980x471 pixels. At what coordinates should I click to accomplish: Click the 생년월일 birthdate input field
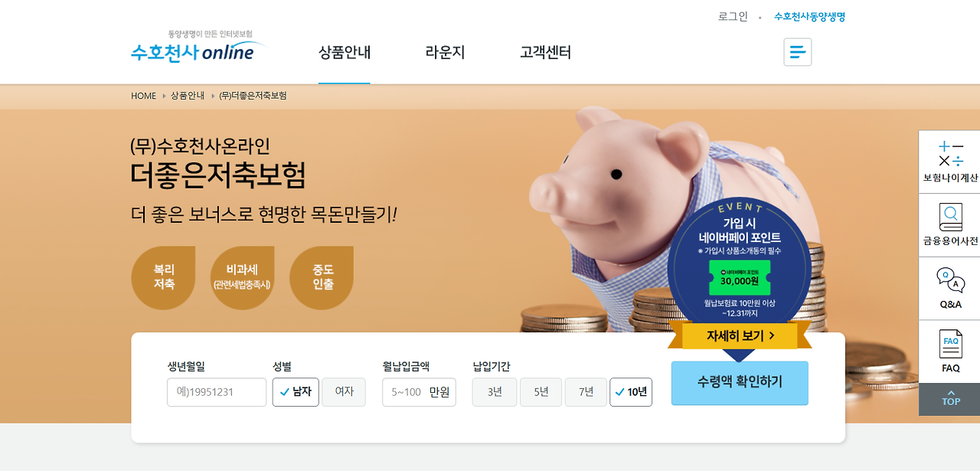pyautogui.click(x=217, y=392)
